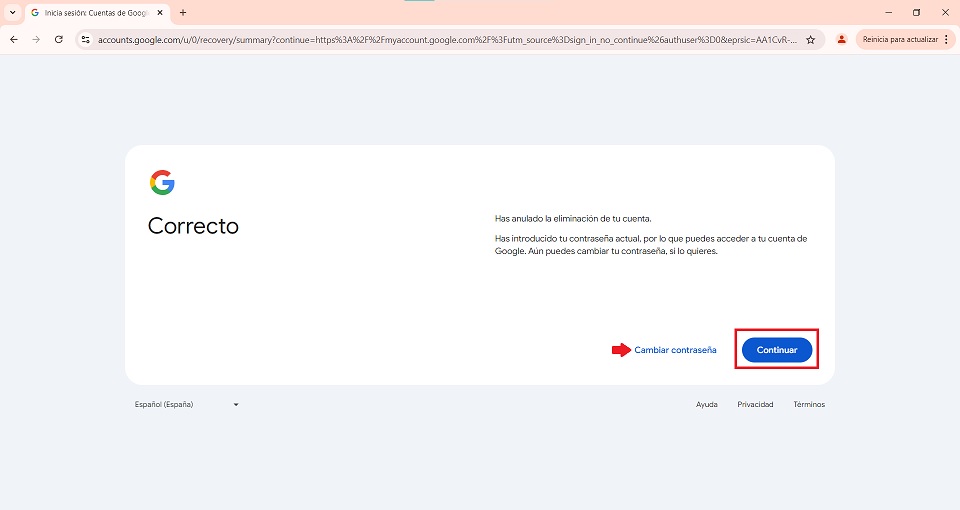960x510 pixels.
Task: Click the Google logo on the card
Action: [162, 182]
